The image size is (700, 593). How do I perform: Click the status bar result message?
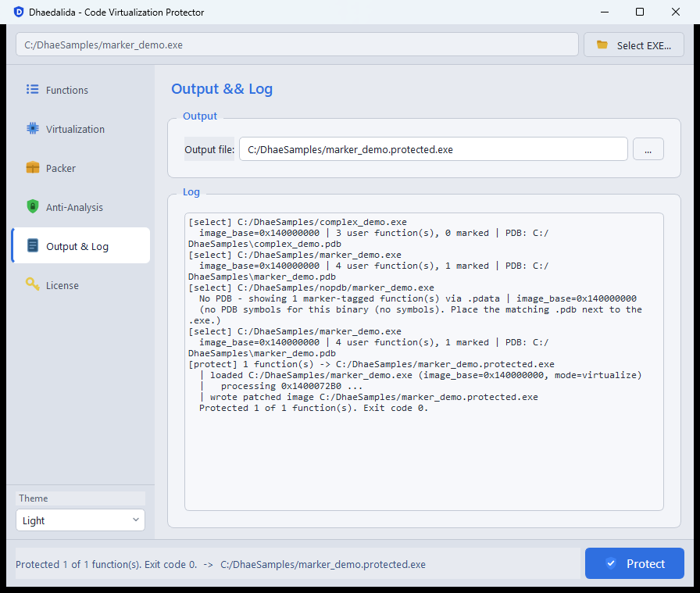(x=220, y=564)
